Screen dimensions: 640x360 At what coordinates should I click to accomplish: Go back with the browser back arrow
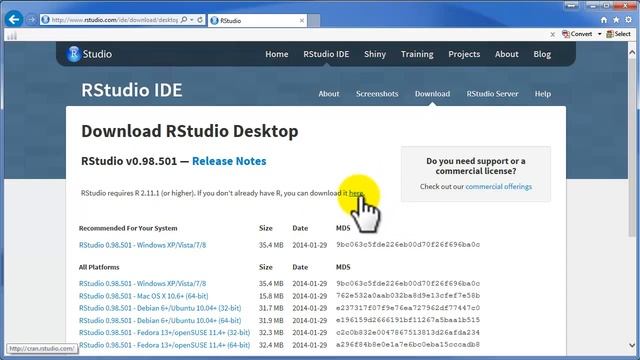(14, 19)
